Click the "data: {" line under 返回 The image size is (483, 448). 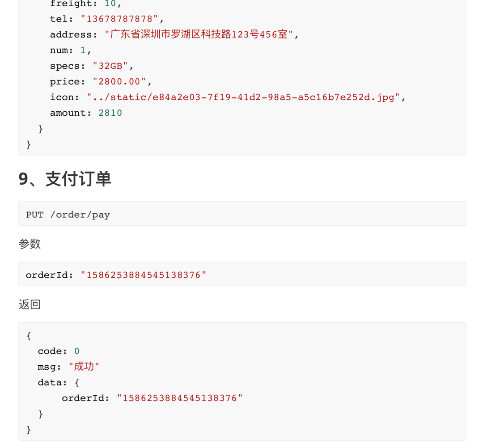pos(59,382)
